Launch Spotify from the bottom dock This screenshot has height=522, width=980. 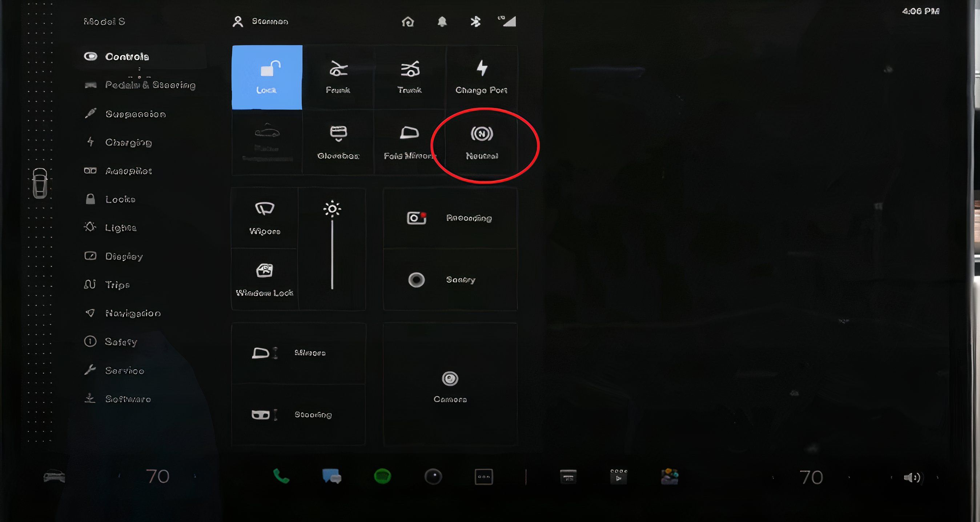click(383, 476)
